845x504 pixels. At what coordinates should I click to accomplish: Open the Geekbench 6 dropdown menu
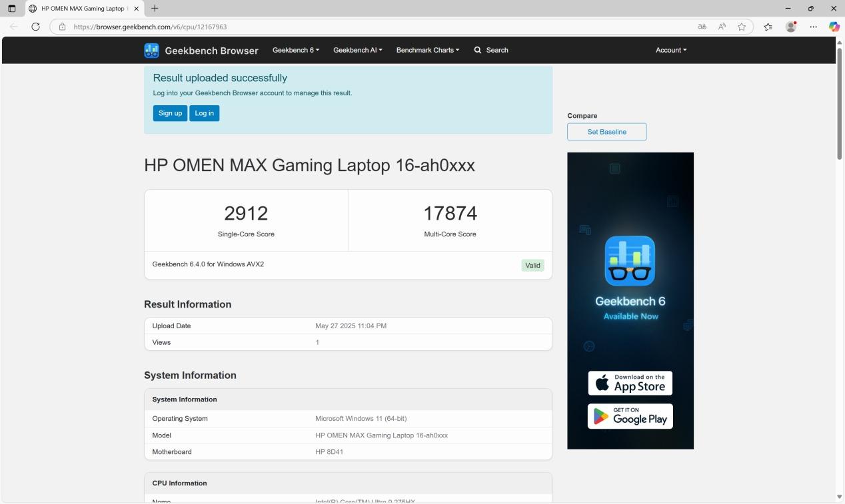295,50
